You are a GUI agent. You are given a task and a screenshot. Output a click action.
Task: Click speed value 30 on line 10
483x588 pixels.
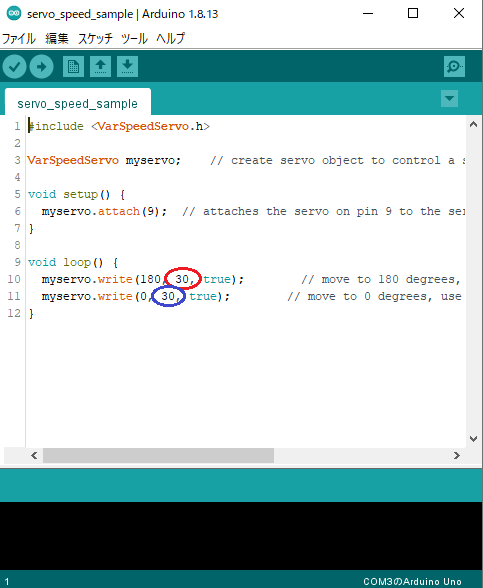pos(182,279)
